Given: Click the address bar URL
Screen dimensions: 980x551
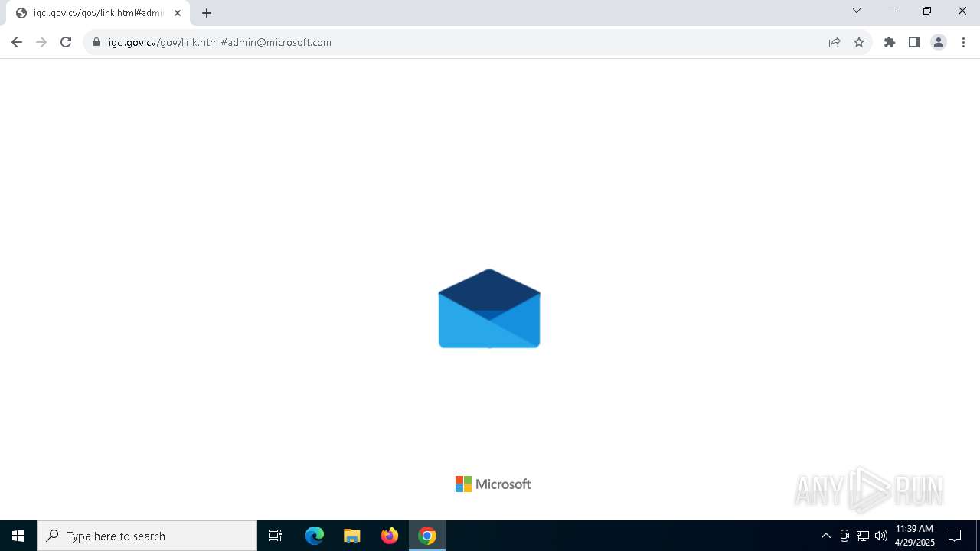Looking at the screenshot, I should [x=220, y=43].
